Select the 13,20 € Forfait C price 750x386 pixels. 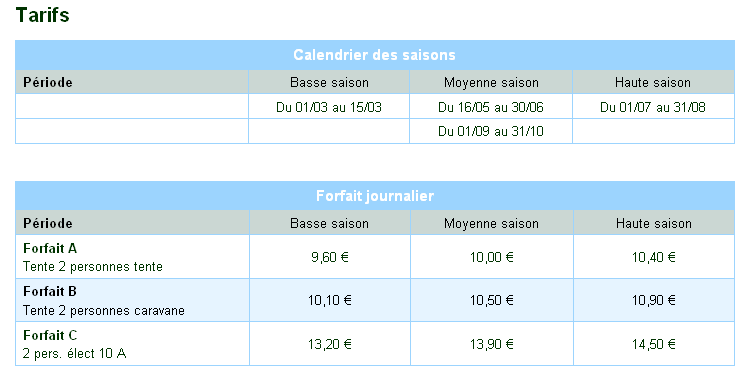(x=330, y=344)
